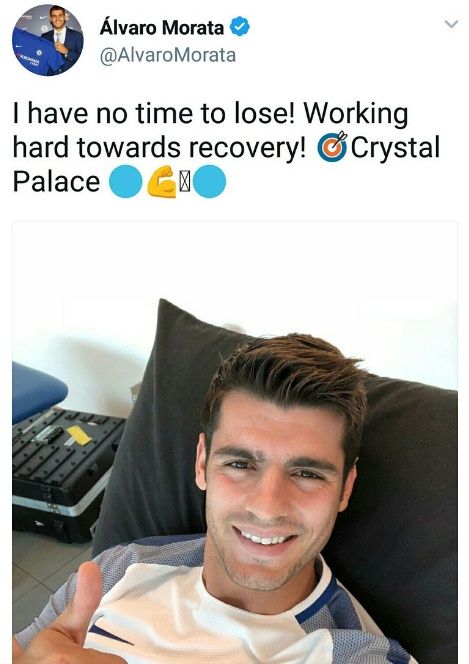This screenshot has height=664, width=469.
Task: Open the round profile avatar picture
Action: click(x=47, y=40)
